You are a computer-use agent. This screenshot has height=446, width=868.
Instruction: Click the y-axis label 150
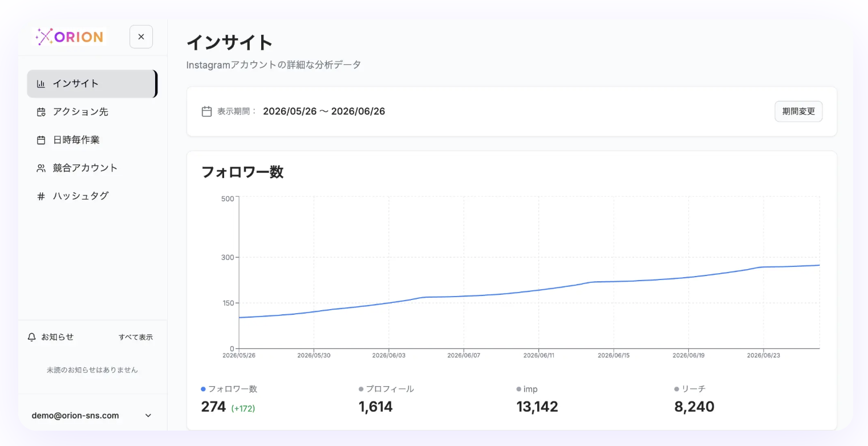(x=228, y=303)
